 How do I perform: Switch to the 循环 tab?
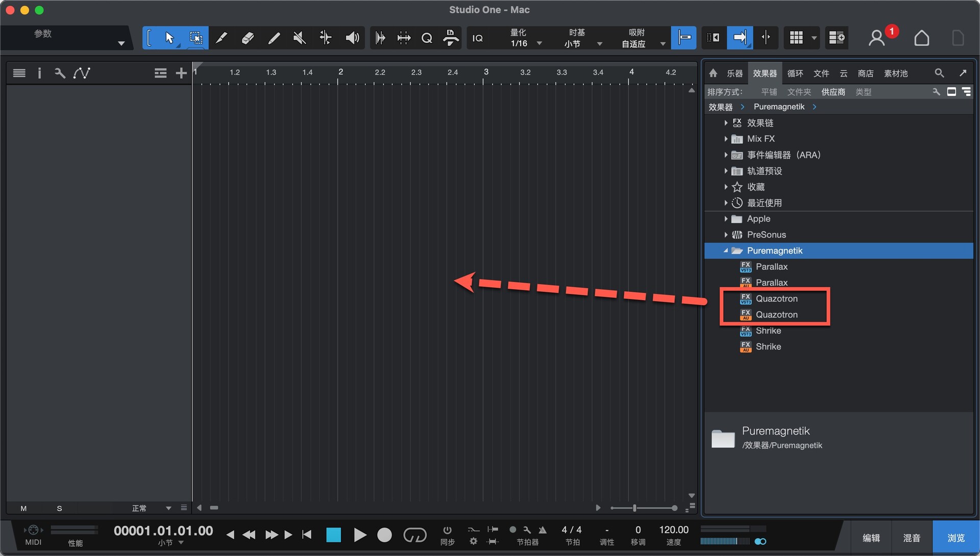point(795,73)
